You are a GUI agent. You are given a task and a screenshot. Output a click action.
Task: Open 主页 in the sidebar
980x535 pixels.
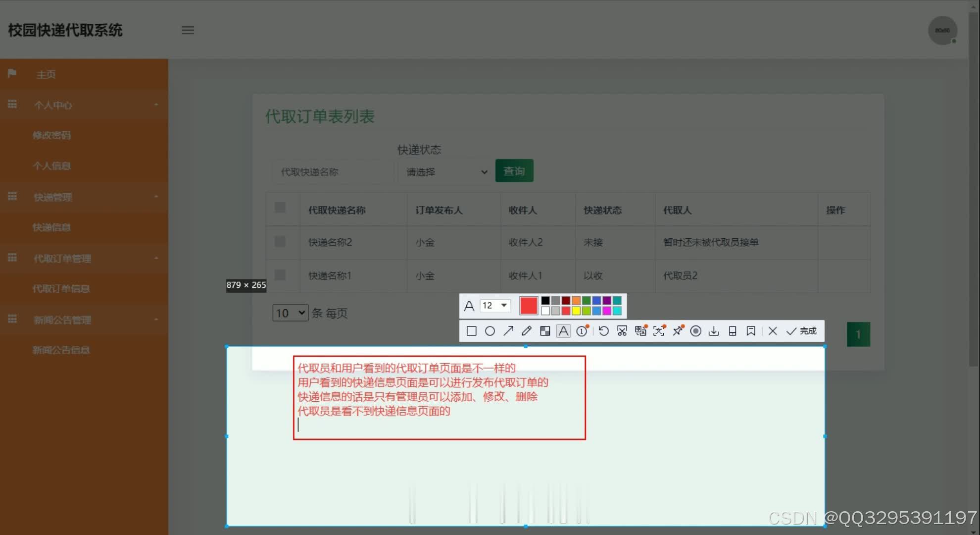[84, 74]
